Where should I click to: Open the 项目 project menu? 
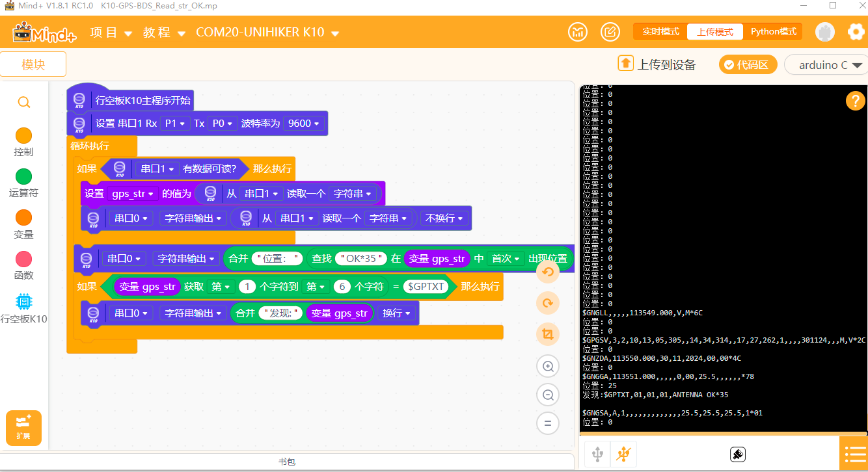point(111,33)
